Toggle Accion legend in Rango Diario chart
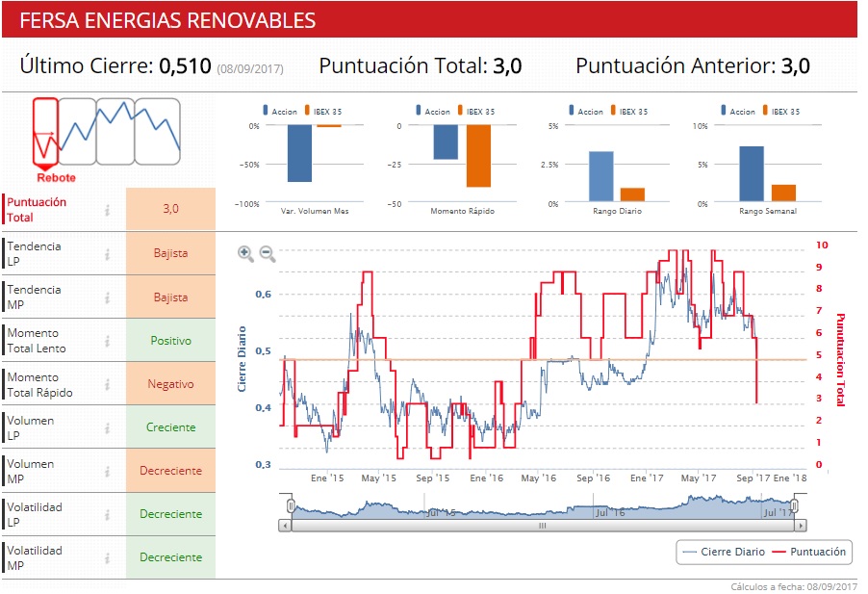The image size is (868, 594). [586, 111]
